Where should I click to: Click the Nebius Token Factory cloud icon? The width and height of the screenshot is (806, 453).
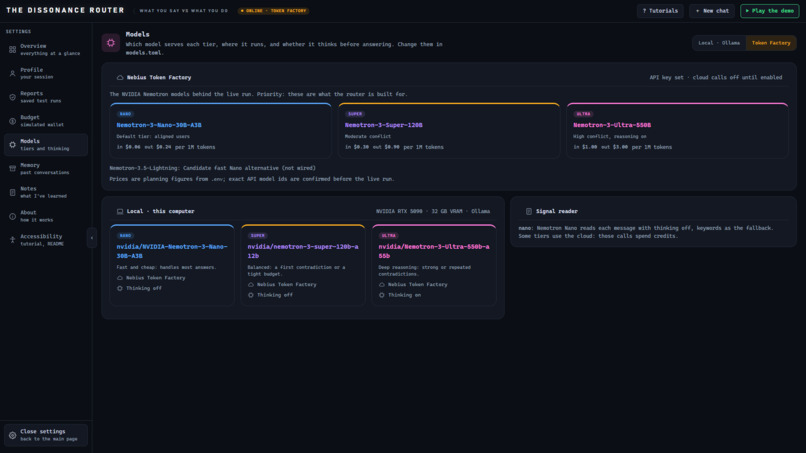click(x=120, y=78)
